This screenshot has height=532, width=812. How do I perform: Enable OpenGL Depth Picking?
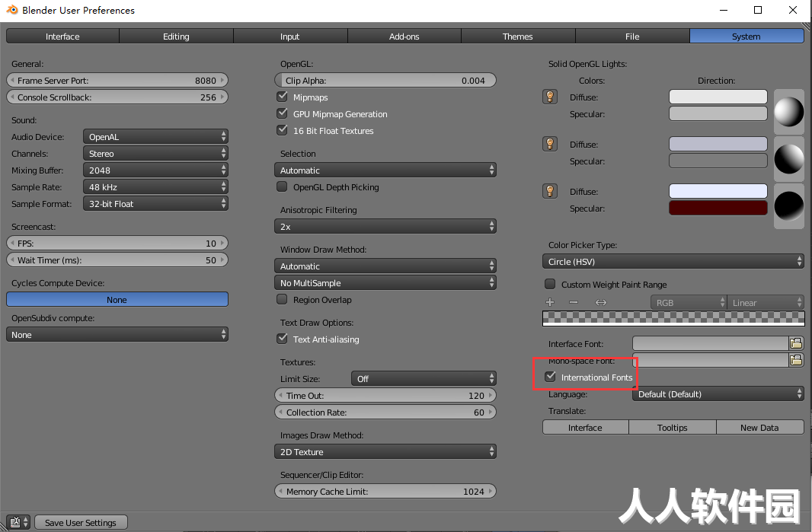pyautogui.click(x=283, y=186)
